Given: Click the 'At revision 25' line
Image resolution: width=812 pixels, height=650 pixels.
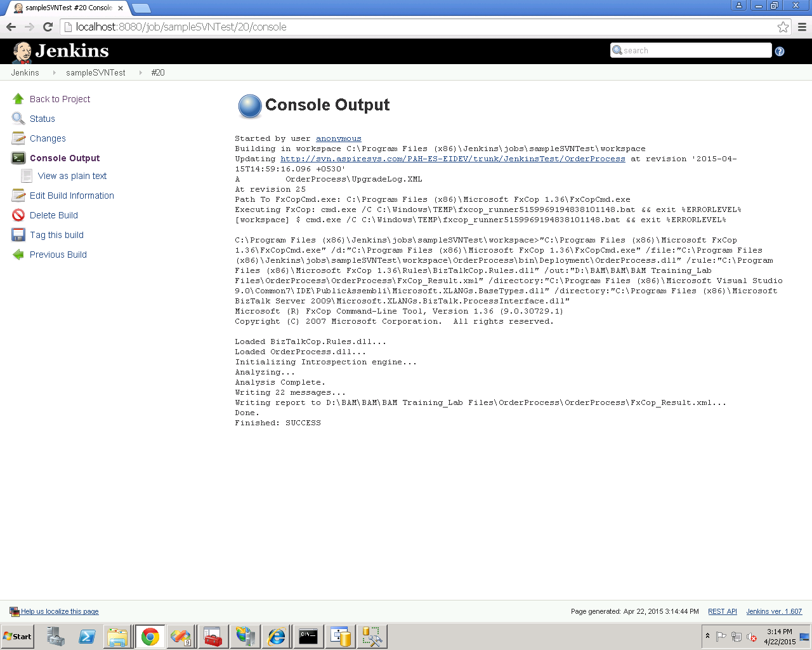Looking at the screenshot, I should 270,189.
